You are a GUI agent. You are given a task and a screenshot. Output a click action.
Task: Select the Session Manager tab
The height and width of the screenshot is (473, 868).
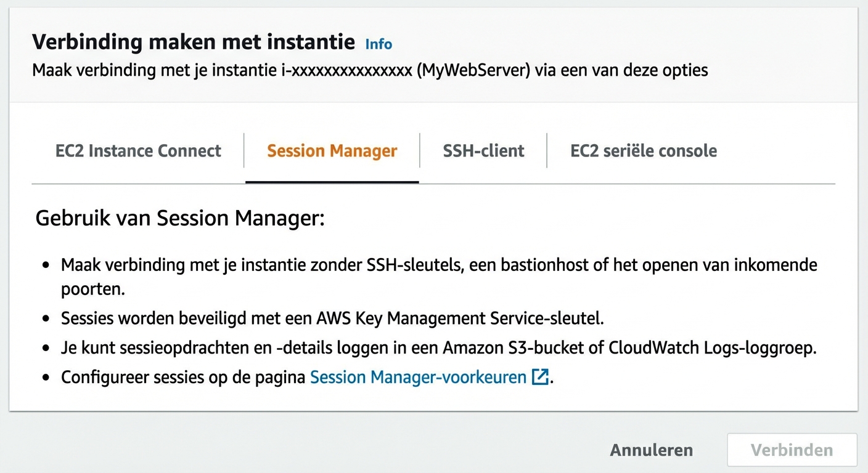click(332, 150)
